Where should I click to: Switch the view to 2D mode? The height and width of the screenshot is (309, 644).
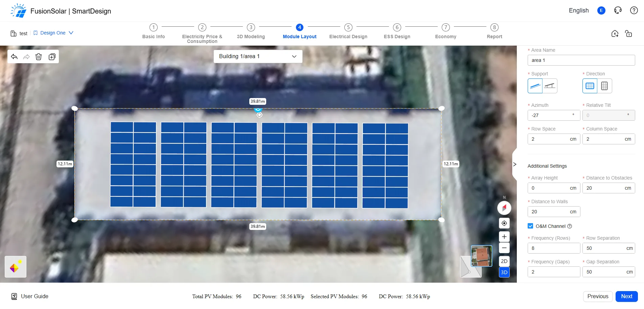(x=504, y=261)
